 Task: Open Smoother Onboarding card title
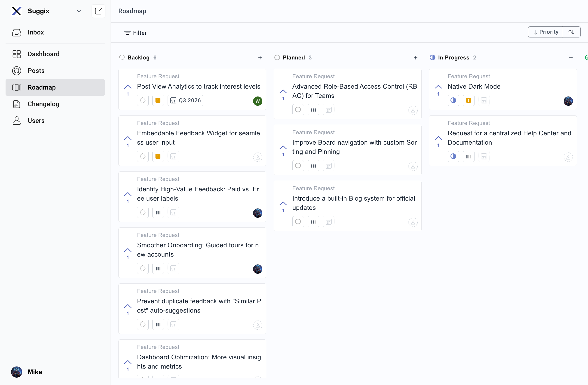click(198, 249)
